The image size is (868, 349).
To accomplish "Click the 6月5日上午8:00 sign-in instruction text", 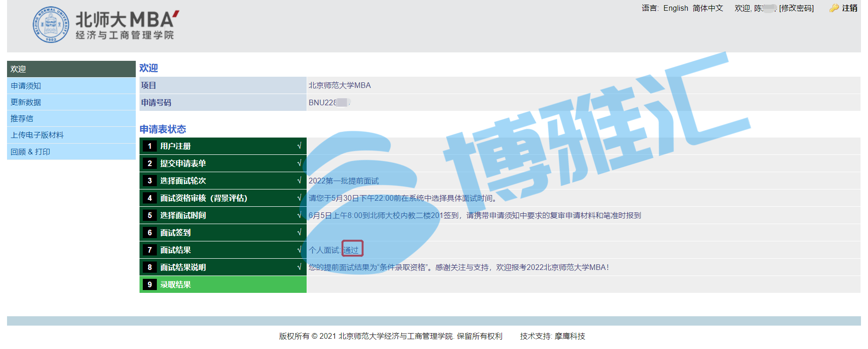I will coord(475,216).
